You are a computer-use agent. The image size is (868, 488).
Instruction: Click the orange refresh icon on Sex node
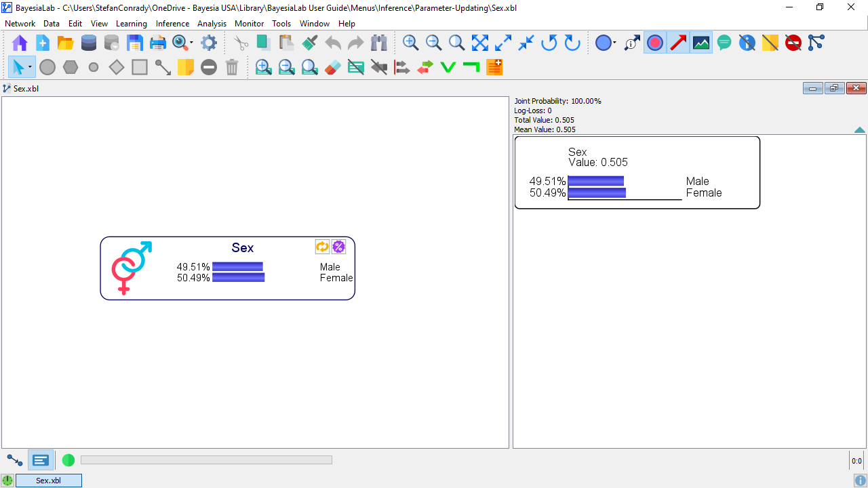322,247
